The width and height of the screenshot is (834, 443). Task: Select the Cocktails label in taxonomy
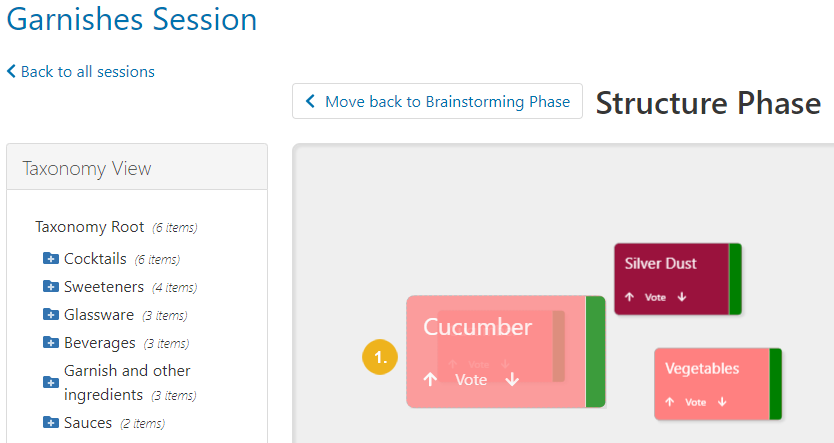click(x=95, y=259)
